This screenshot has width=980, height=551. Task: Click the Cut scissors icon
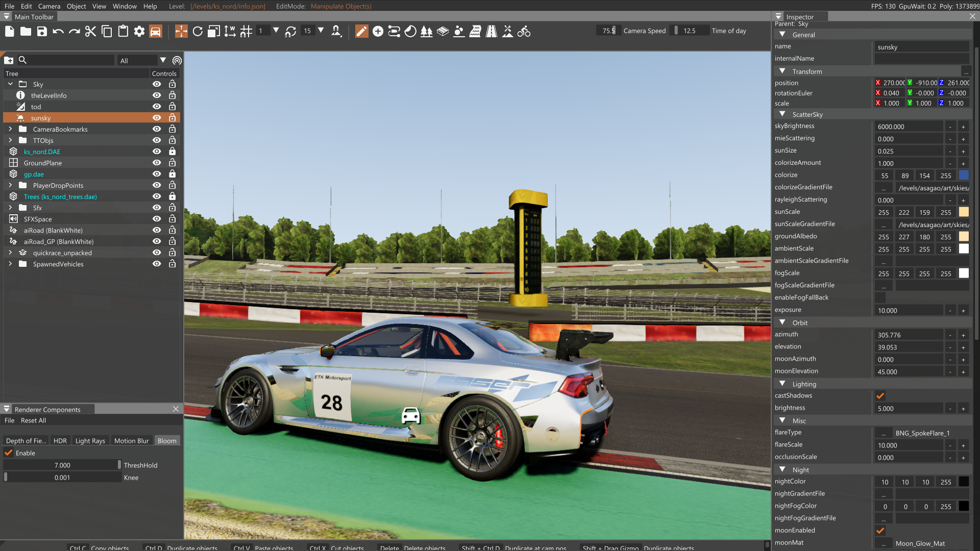[x=90, y=32]
